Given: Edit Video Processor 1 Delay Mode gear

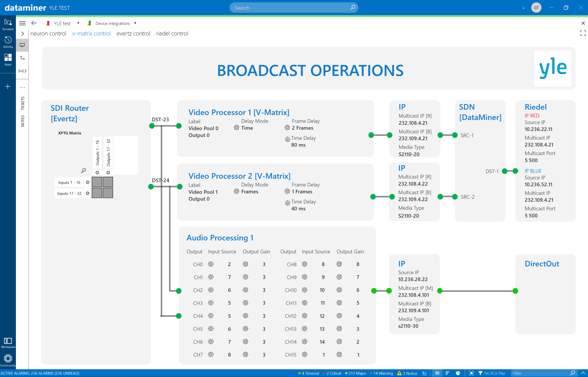Looking at the screenshot, I should point(236,128).
